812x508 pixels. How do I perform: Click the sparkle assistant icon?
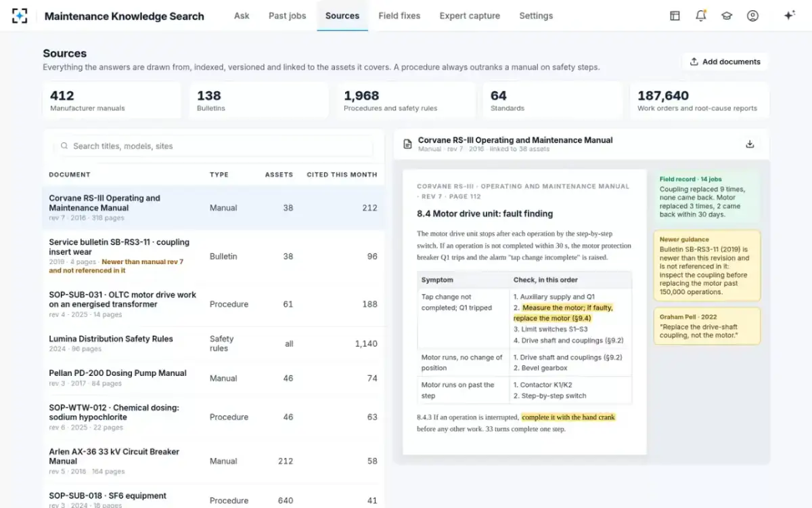coord(789,16)
